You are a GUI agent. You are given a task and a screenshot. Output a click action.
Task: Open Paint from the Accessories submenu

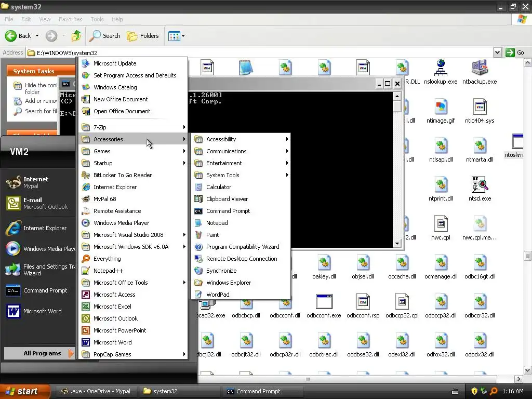point(241,235)
